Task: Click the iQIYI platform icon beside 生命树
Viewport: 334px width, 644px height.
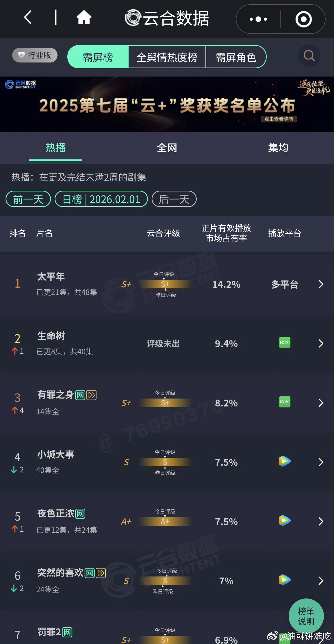Action: 284,343
